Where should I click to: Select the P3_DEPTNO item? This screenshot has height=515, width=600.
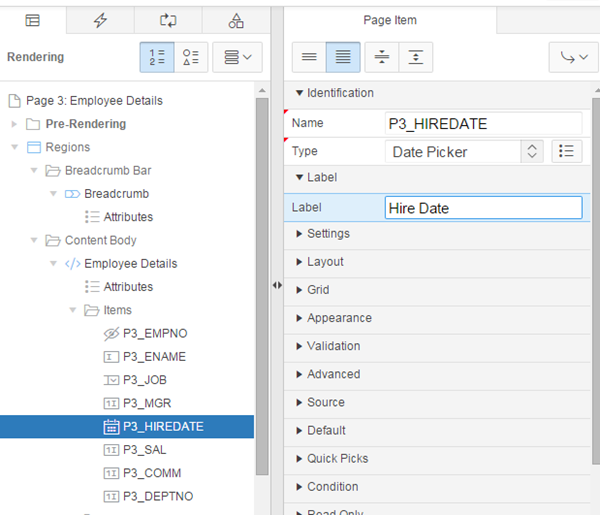pyautogui.click(x=158, y=496)
